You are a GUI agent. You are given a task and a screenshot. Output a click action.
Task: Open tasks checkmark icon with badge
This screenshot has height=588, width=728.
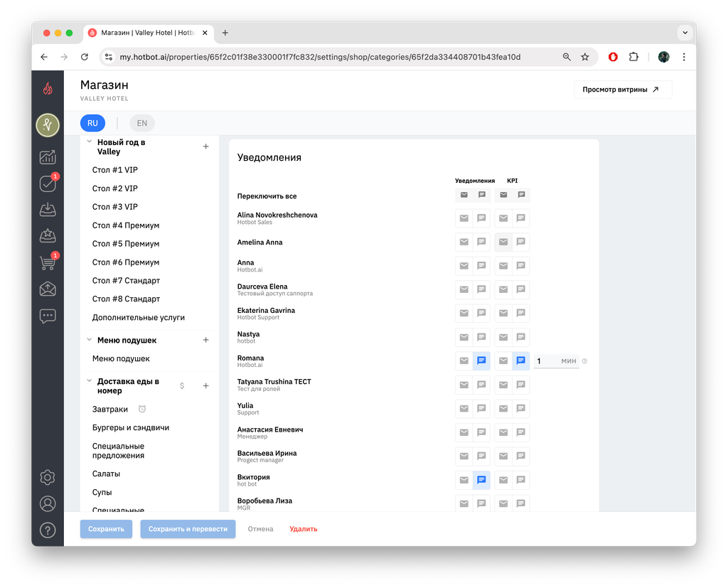coord(48,183)
